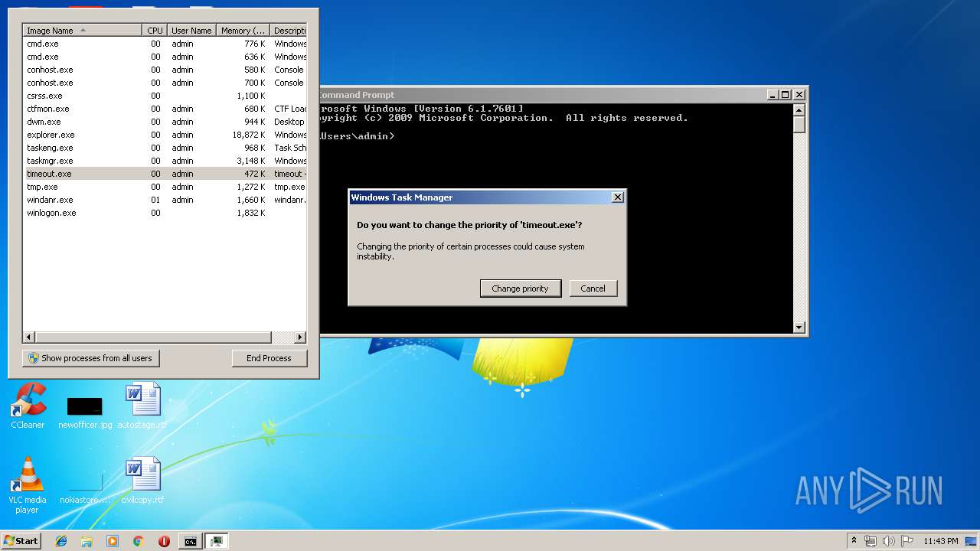Screen dimensions: 980x551
Task: Show hidden system tray icons
Action: pos(854,541)
